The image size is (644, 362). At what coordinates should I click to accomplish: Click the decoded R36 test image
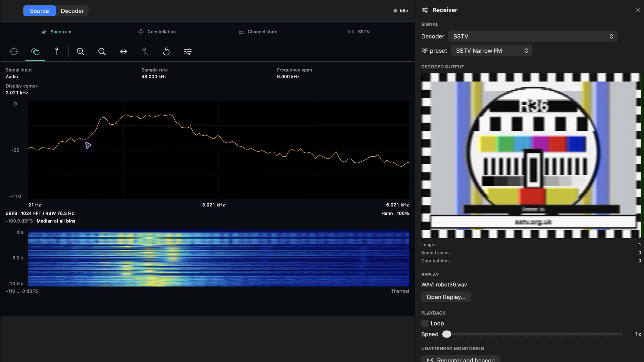point(531,156)
